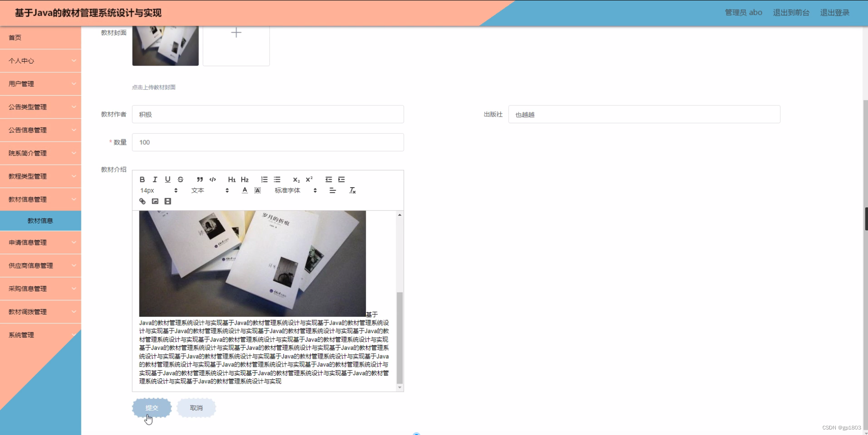Select 教材信息 in the sidebar
The width and height of the screenshot is (868, 435).
(41, 220)
